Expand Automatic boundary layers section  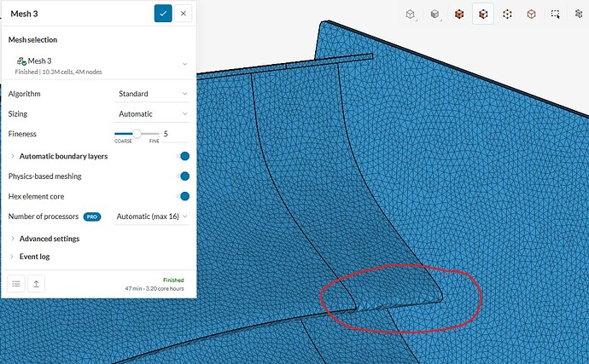(13, 156)
